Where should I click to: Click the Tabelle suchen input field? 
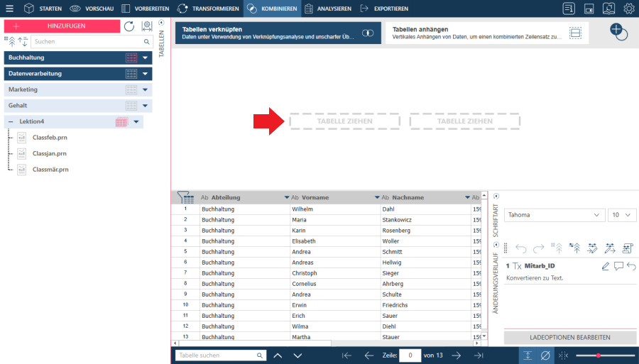coord(221,355)
